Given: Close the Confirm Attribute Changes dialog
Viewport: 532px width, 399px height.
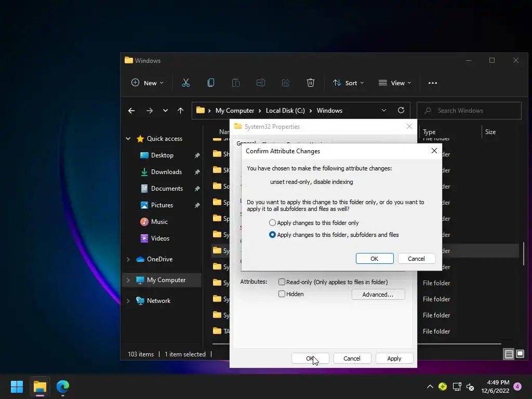Looking at the screenshot, I should tap(434, 151).
